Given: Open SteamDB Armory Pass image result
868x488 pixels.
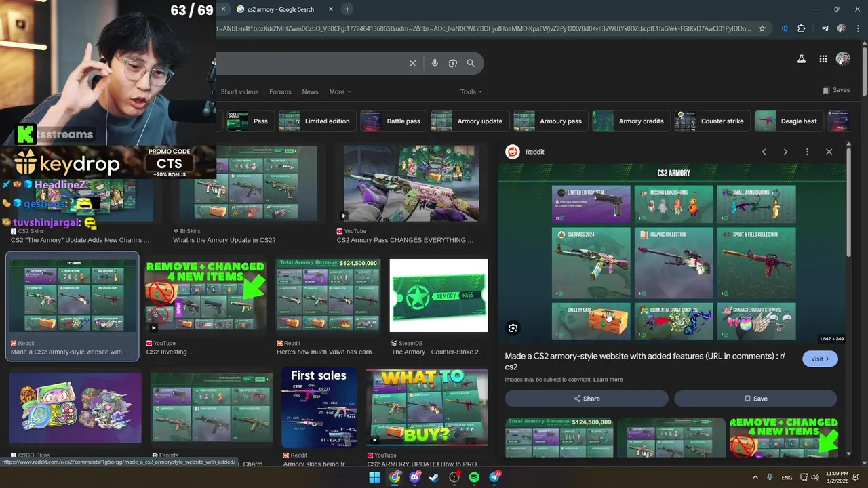Looking at the screenshot, I should tap(438, 295).
